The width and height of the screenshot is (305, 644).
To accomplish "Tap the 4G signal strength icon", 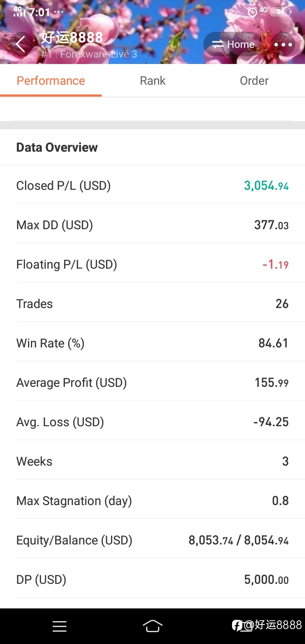I will tap(19, 11).
